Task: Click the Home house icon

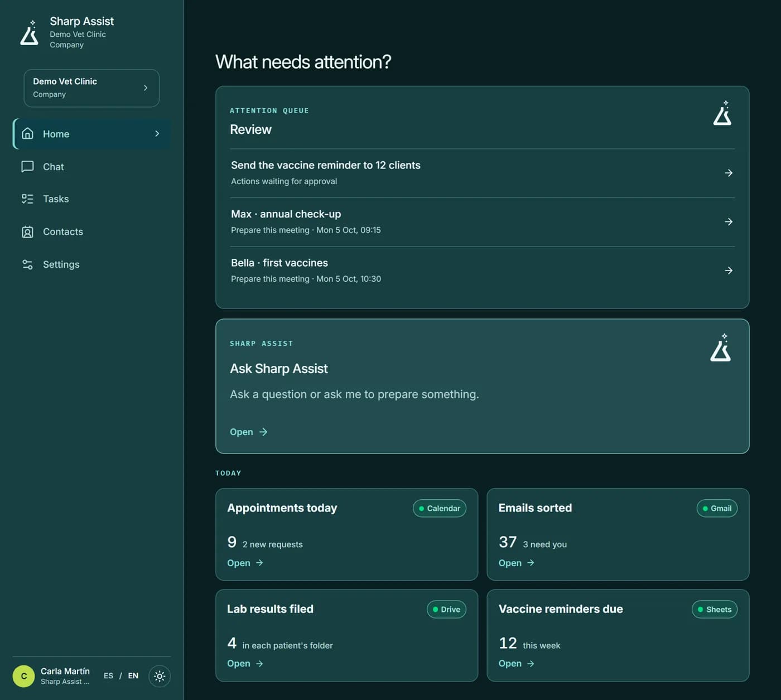Action: click(x=27, y=134)
